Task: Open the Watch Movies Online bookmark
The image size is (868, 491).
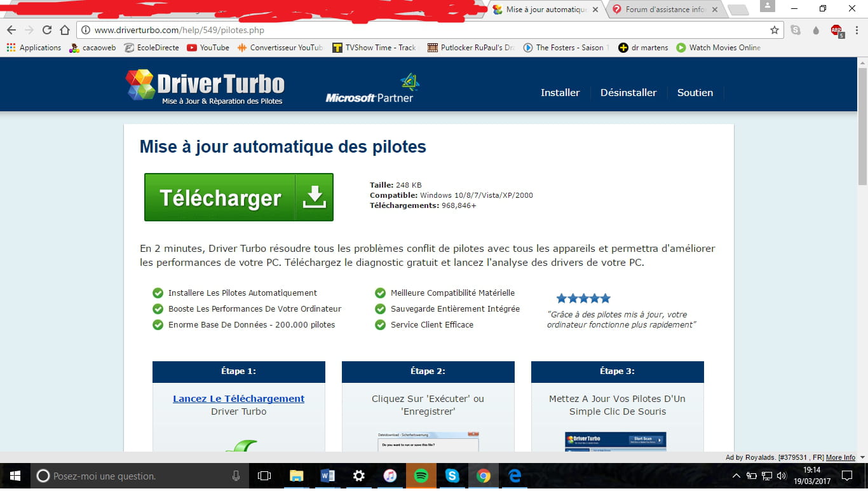Action: pos(718,48)
